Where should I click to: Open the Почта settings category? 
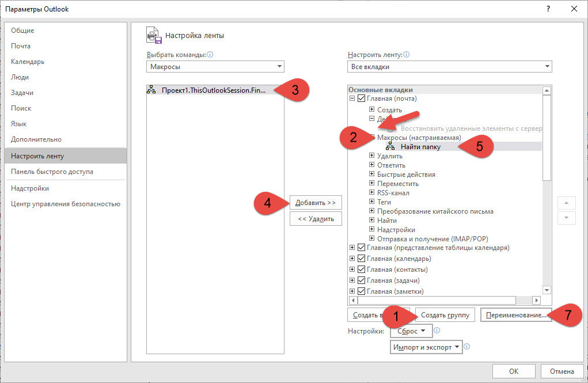tap(66, 45)
